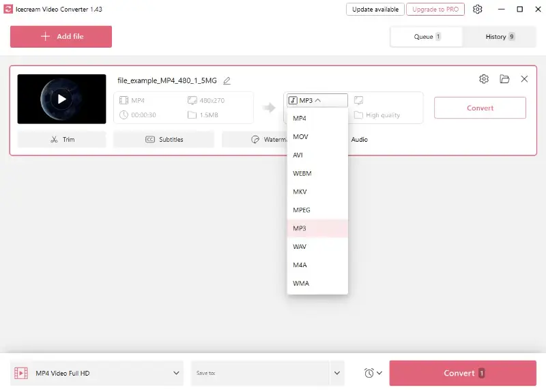Open file conversion settings gear icon
This screenshot has height=392, width=546.
coord(484,79)
